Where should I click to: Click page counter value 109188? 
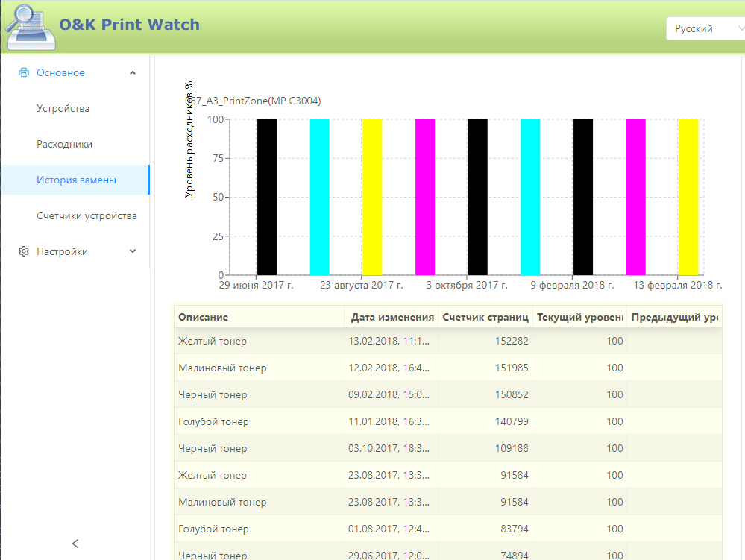tap(512, 448)
